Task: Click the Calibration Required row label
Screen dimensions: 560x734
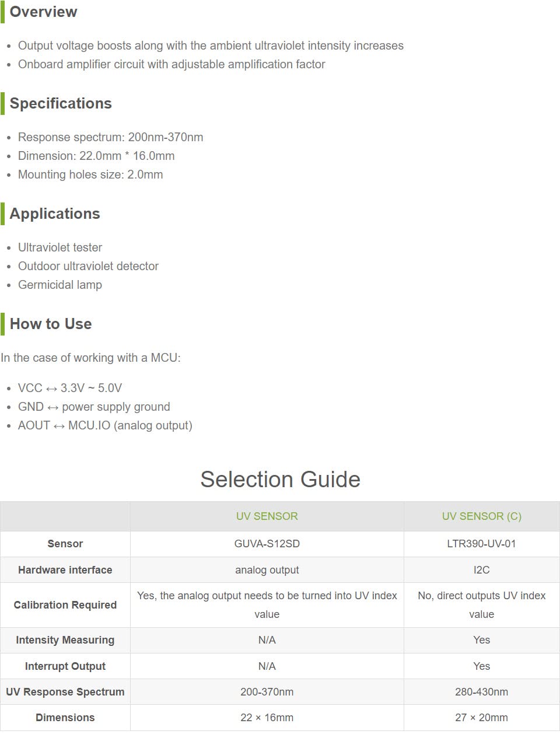Action: click(65, 605)
